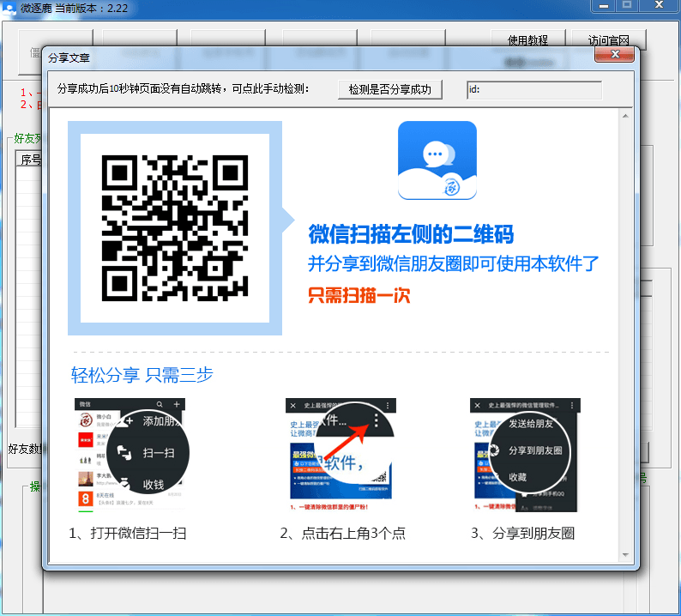
Task: Click heading 微信扫描左侧的二维码
Action: (x=411, y=234)
